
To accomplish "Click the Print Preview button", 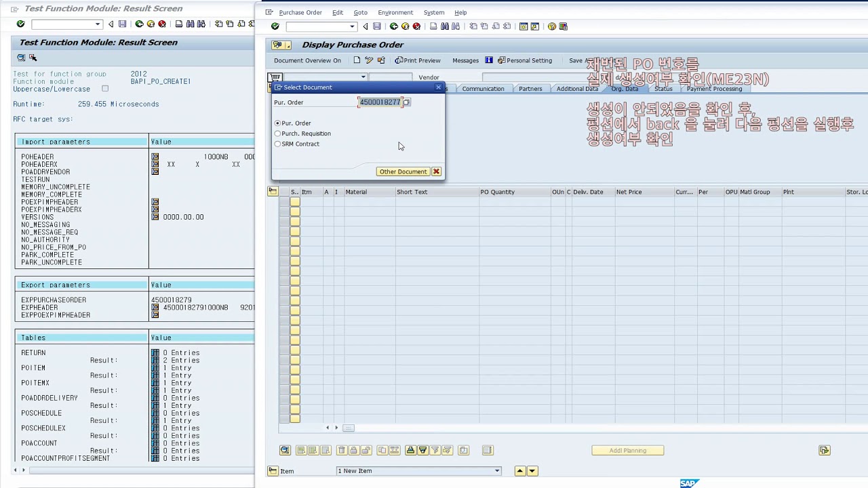I will [418, 60].
